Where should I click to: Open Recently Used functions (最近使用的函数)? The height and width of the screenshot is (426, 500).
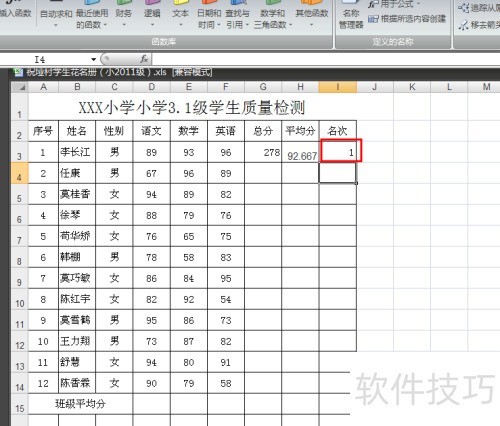[x=92, y=15]
